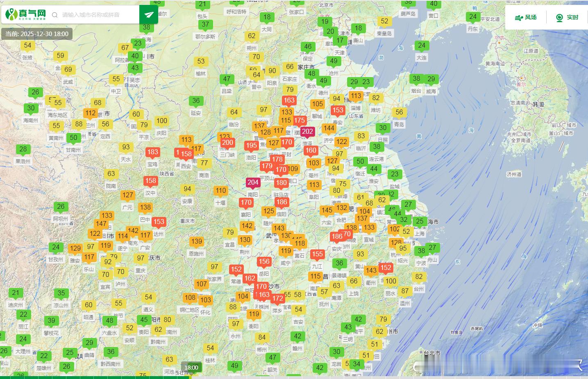This screenshot has height=379, width=588.
Task: Click the 170 marker above 襄阳
Action: click(246, 203)
